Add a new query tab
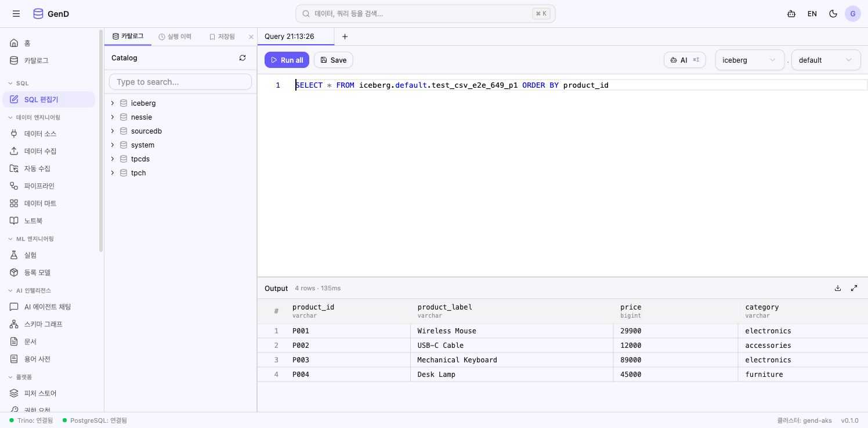 pos(345,37)
